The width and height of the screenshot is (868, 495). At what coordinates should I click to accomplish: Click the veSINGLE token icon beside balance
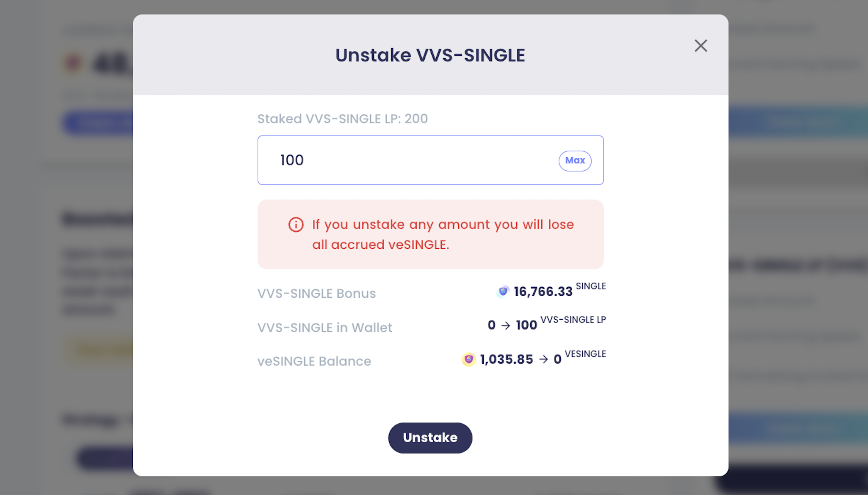click(x=468, y=359)
